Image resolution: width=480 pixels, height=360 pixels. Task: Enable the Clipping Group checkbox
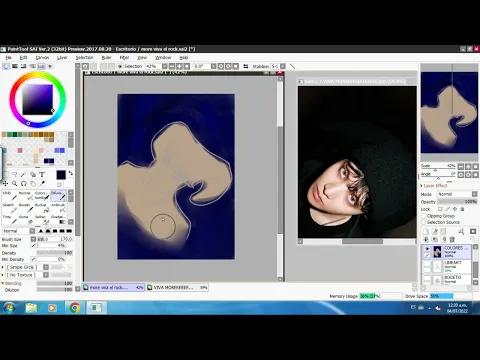pyautogui.click(x=424, y=216)
